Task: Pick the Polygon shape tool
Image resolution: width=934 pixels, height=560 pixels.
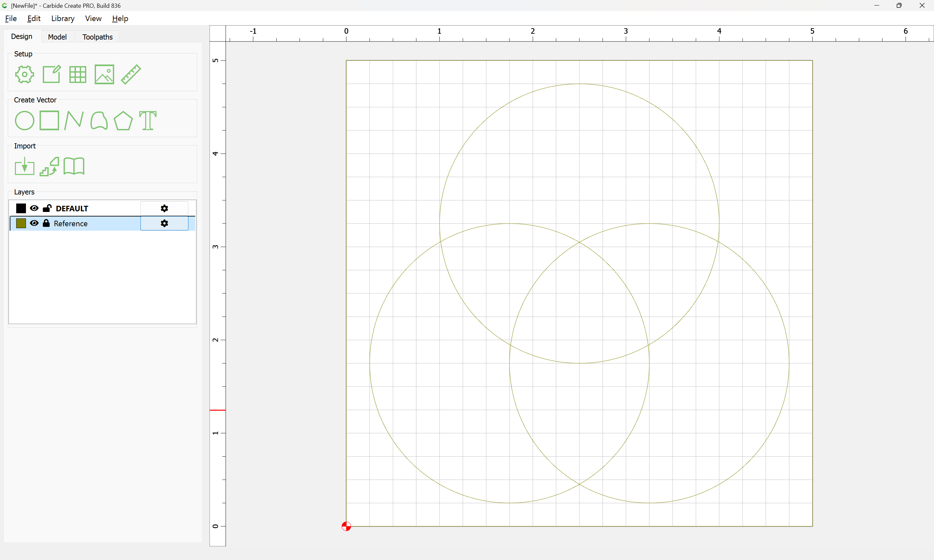Action: 123,121
